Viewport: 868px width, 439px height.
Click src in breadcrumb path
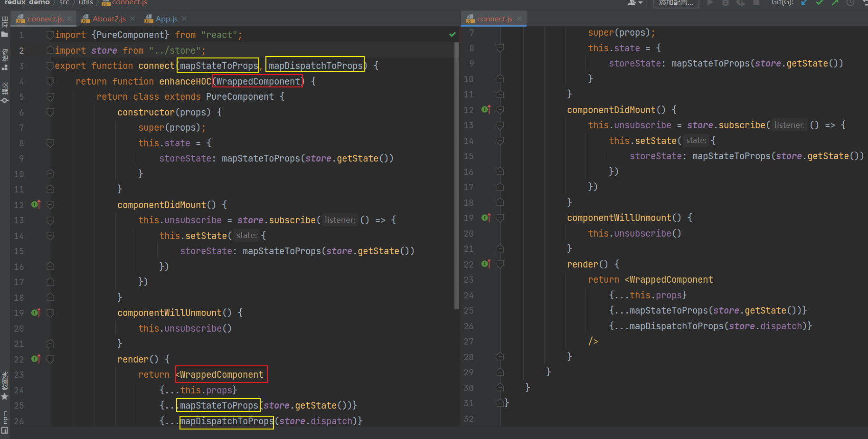[x=64, y=2]
